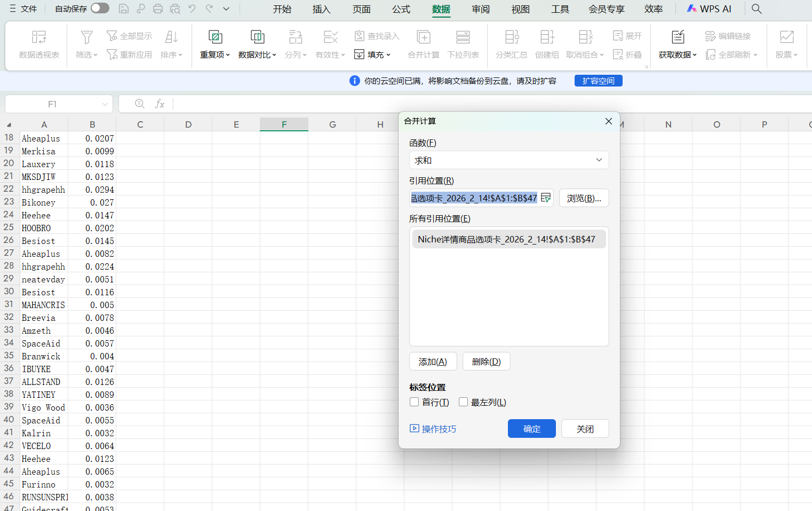Viewport: 812px width, 511px height.
Task: Click the range selector icon in reference field
Action: (x=545, y=198)
